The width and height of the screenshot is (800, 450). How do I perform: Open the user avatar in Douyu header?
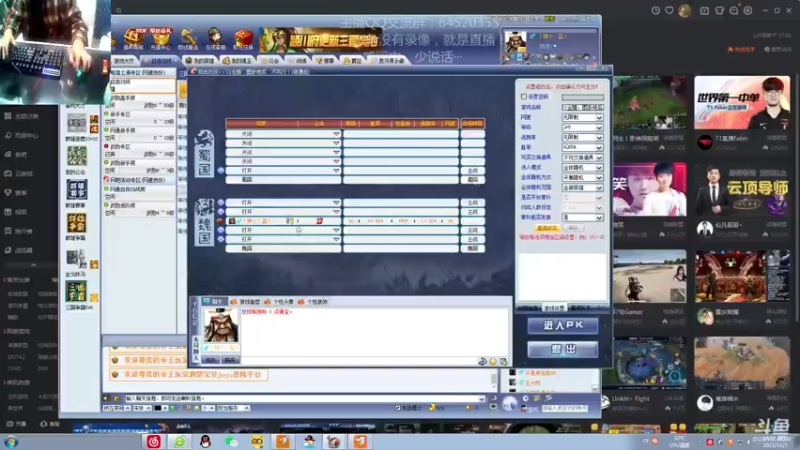coord(685,10)
